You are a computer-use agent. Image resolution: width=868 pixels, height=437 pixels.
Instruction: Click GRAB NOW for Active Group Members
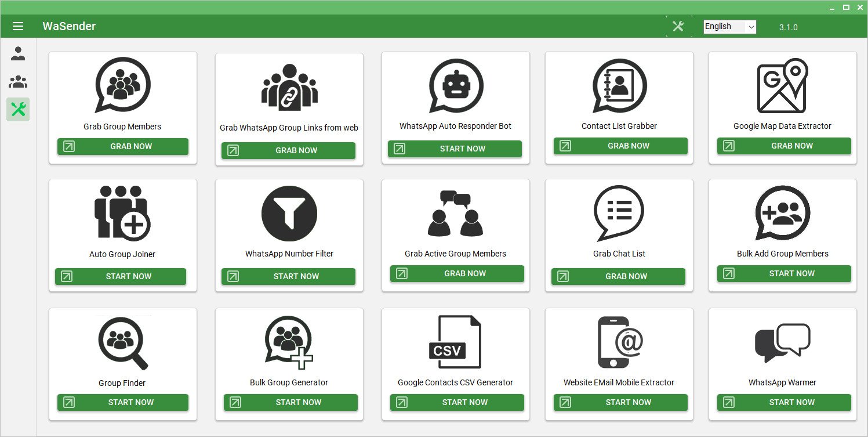tap(457, 273)
